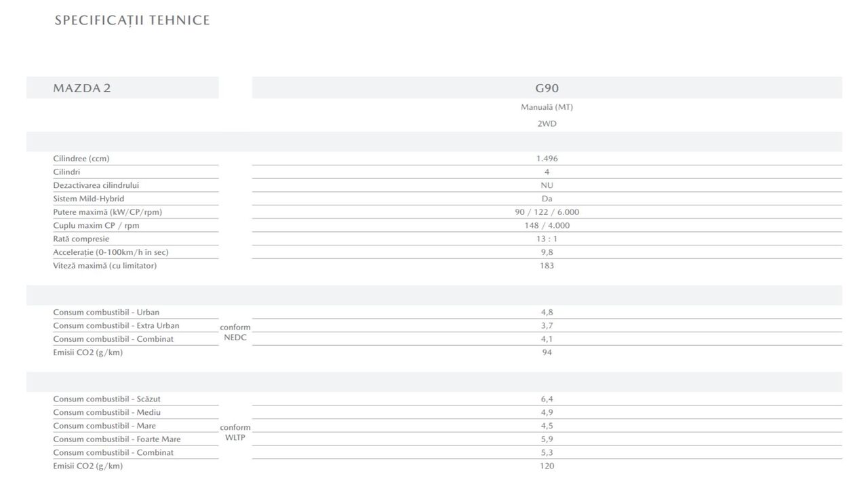Click the SPECIFICAȚII TEHNICE page heading
This screenshot has height=497, width=868.
click(x=132, y=20)
